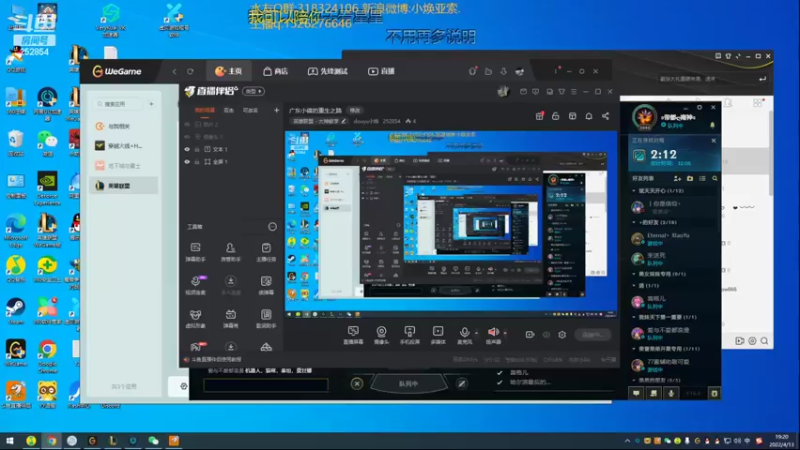Open WeGame 商店 tab
This screenshot has height=450, width=800.
276,71
